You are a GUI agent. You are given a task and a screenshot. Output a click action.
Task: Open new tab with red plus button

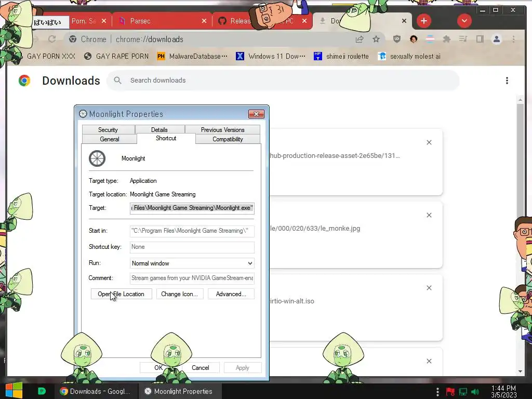point(424,21)
